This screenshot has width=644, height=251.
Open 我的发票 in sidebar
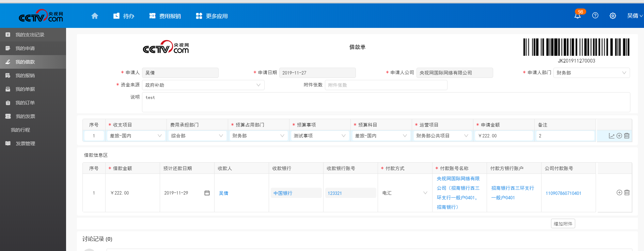(x=33, y=116)
